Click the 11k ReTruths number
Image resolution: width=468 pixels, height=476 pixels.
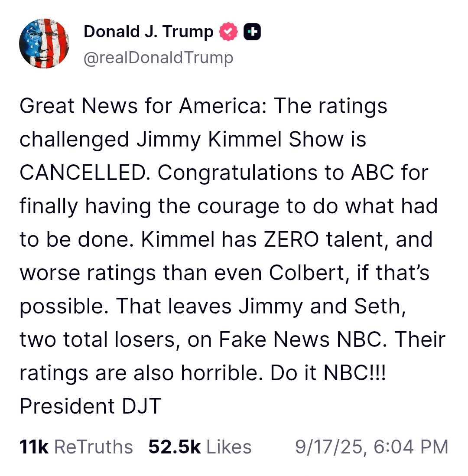(34, 447)
